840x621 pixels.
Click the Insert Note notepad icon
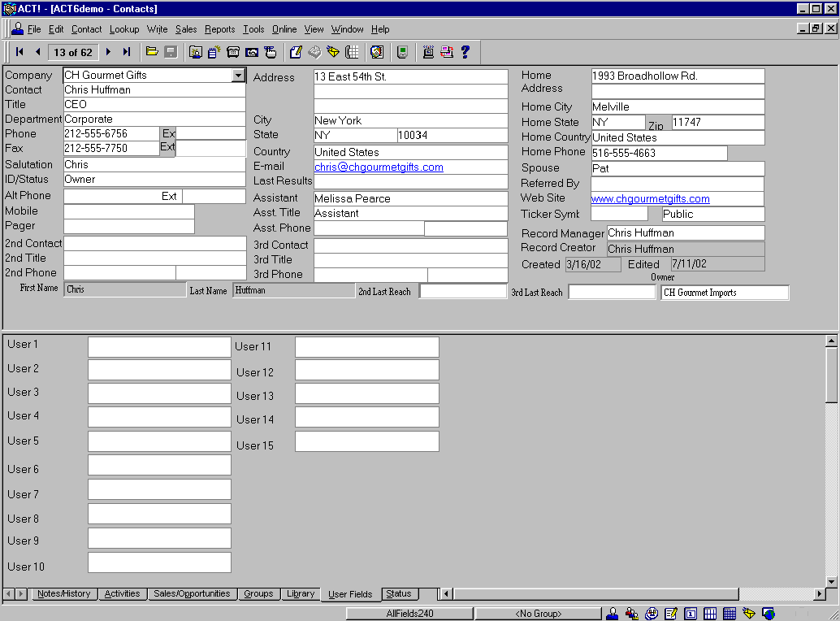214,52
